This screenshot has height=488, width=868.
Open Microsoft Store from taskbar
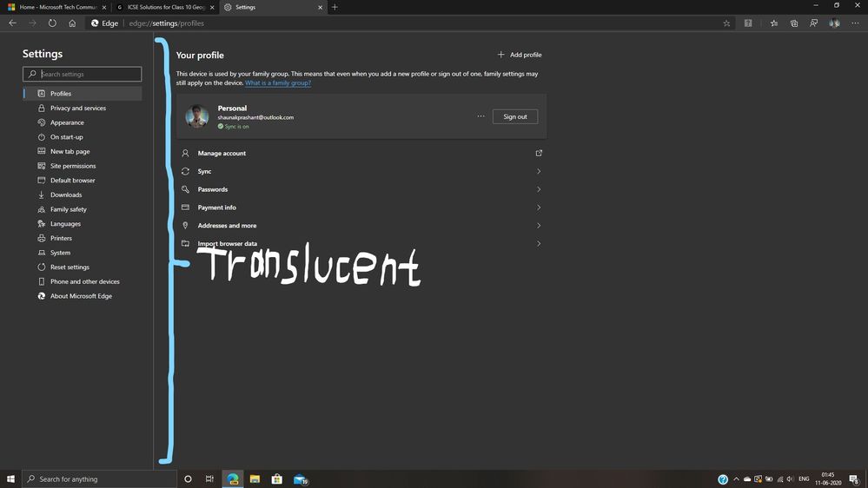click(x=277, y=479)
